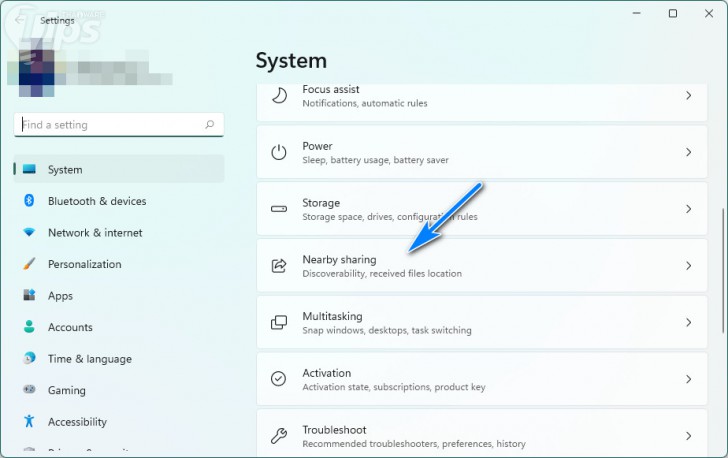Maximize the Settings window
This screenshot has height=458, width=728.
click(673, 13)
